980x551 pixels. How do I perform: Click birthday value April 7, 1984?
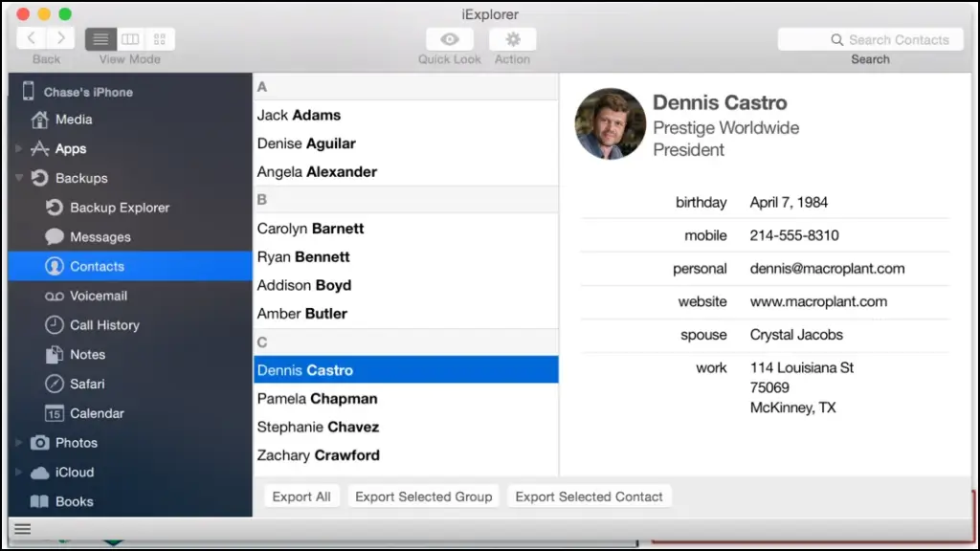789,203
